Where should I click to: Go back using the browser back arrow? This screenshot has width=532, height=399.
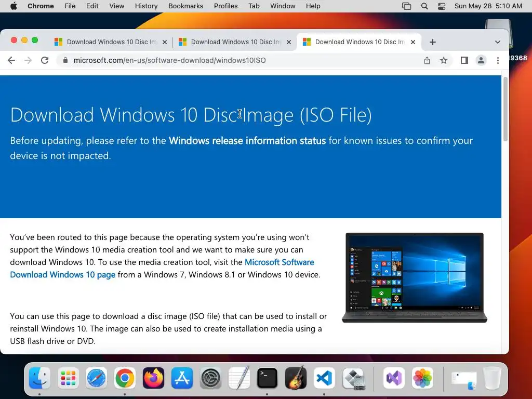11,60
